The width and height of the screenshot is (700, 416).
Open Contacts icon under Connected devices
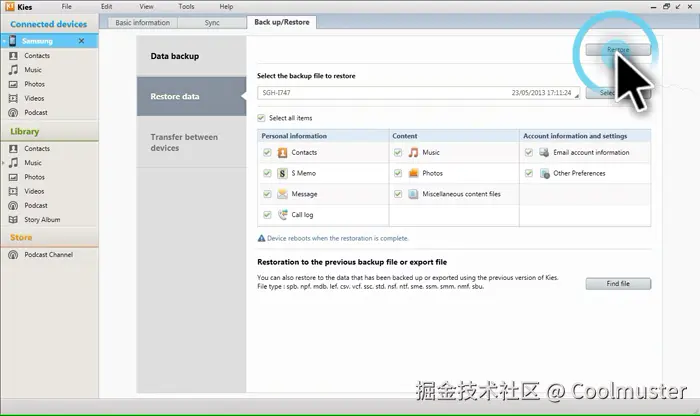pyautogui.click(x=13, y=56)
